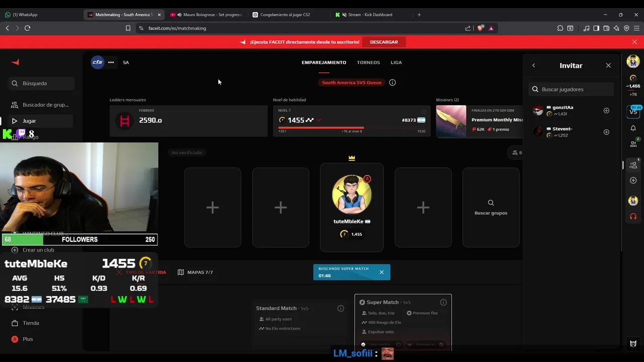This screenshot has height=362, width=644.
Task: Select the Super Match card
Action: (x=403, y=322)
